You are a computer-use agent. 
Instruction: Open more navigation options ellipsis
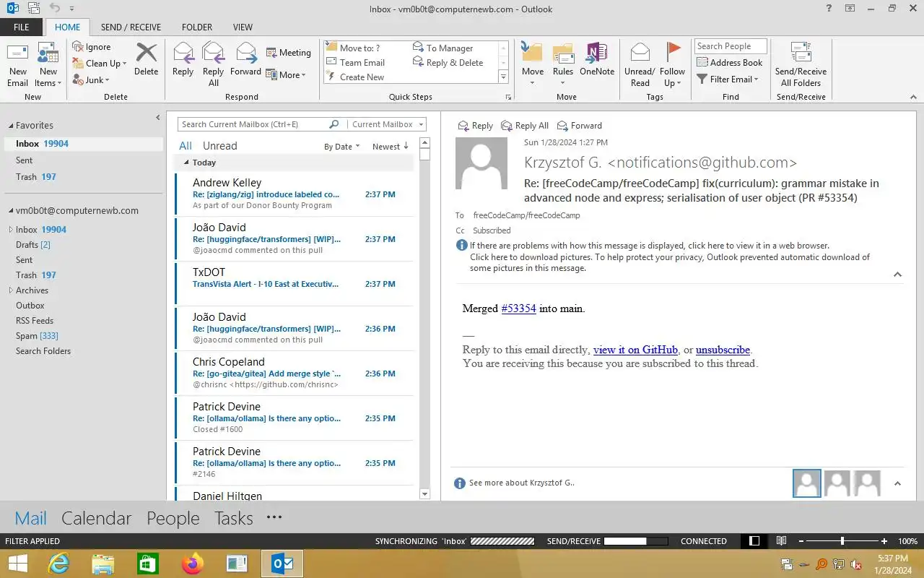tap(274, 517)
